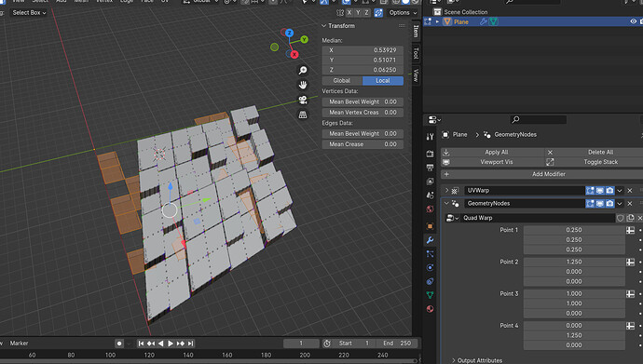Toggle Z axis mirror button

coord(366,13)
